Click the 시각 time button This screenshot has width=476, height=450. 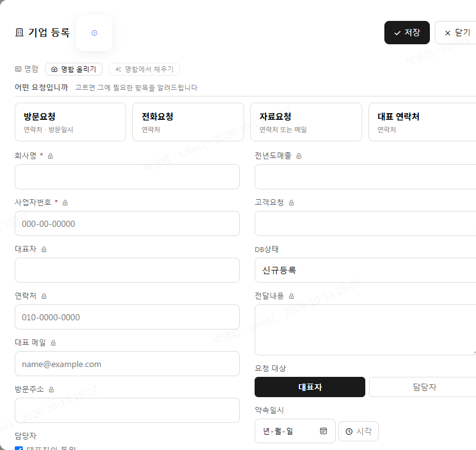click(359, 431)
